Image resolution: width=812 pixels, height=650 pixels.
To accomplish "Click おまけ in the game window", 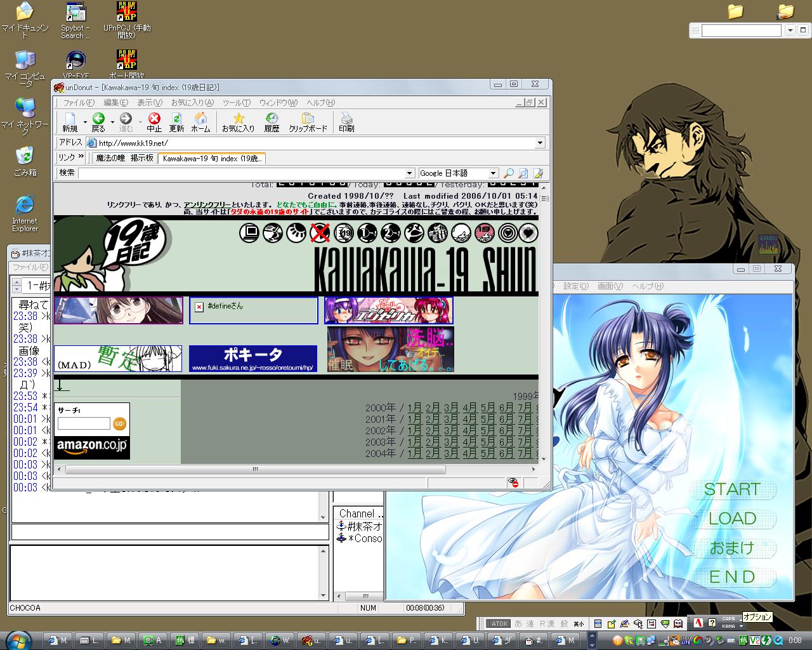I will point(731,548).
